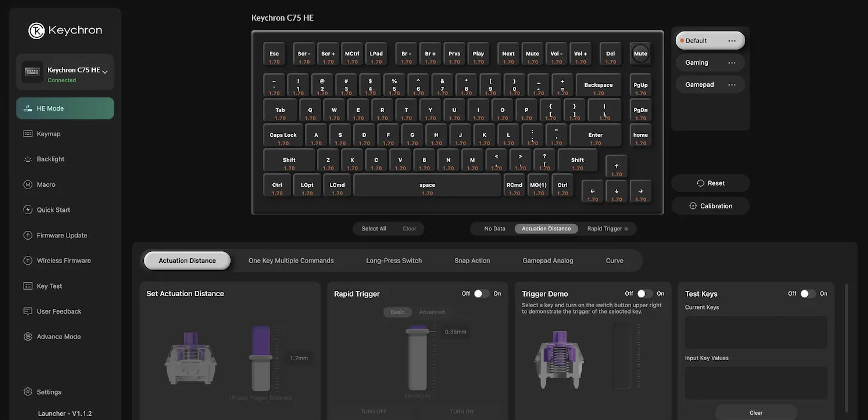Open Settings via the gear icon
868x420 pixels.
(28, 392)
